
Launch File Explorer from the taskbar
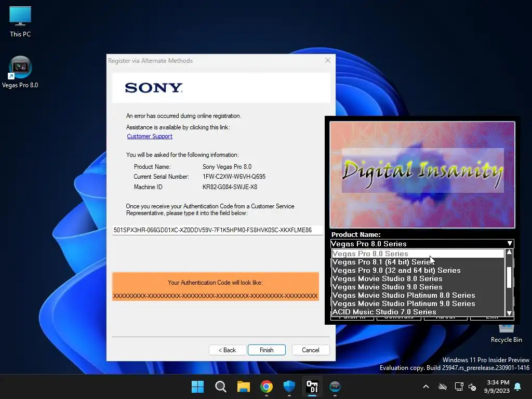point(243,387)
